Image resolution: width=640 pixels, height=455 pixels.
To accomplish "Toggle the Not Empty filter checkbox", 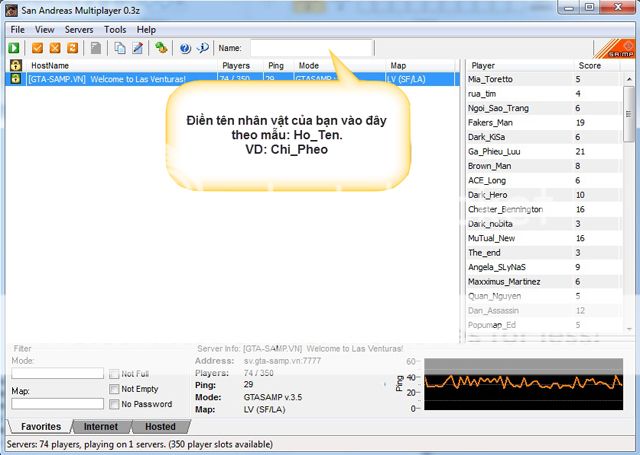I will (x=115, y=389).
